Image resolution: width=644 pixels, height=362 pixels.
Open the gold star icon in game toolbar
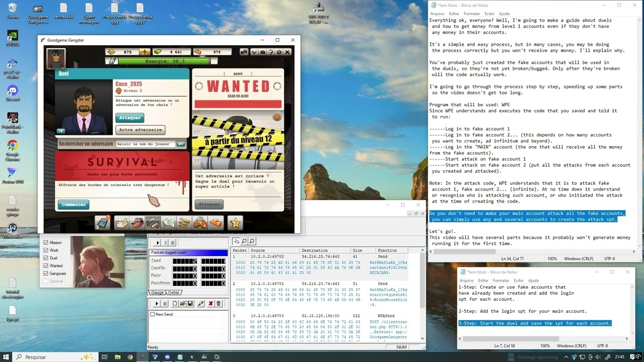click(x=235, y=223)
